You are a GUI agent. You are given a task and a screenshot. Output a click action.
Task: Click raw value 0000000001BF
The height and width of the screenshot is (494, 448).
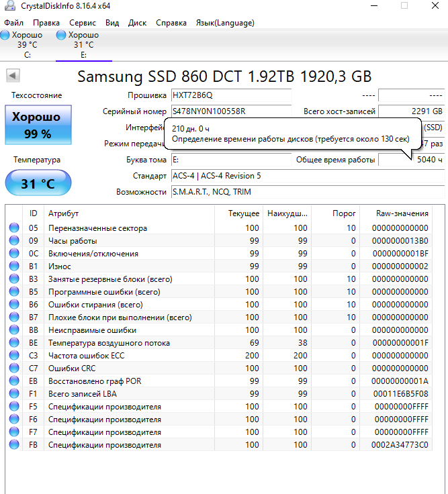point(400,254)
